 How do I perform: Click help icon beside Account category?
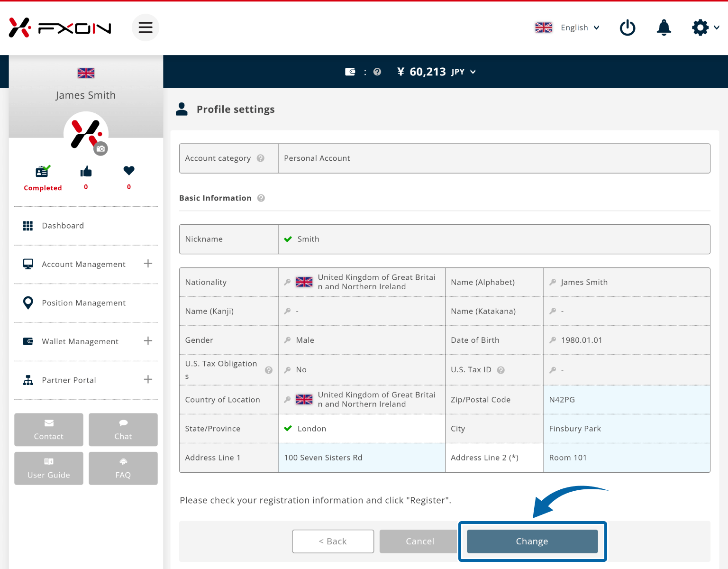click(x=261, y=158)
